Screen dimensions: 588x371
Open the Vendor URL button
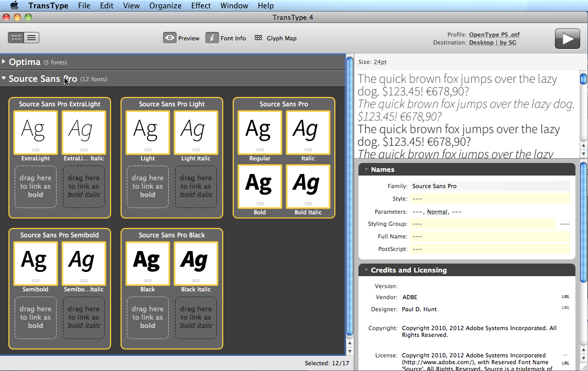coord(565,297)
